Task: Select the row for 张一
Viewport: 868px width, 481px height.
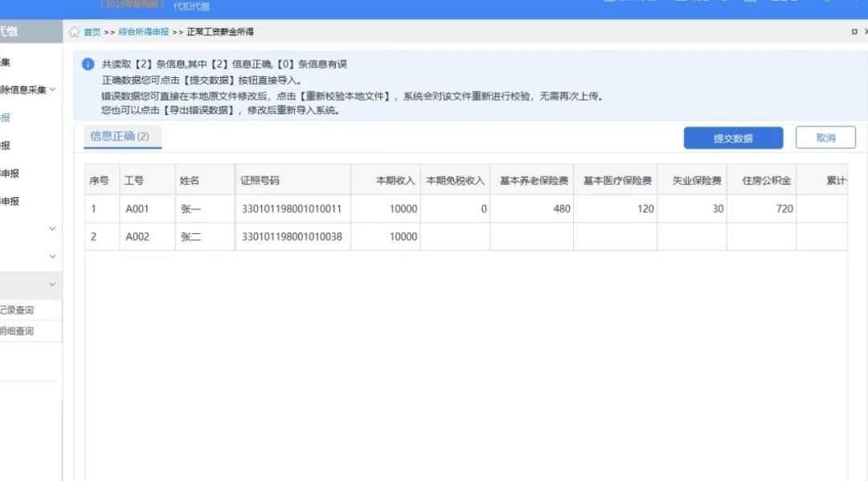Action: tap(191, 209)
